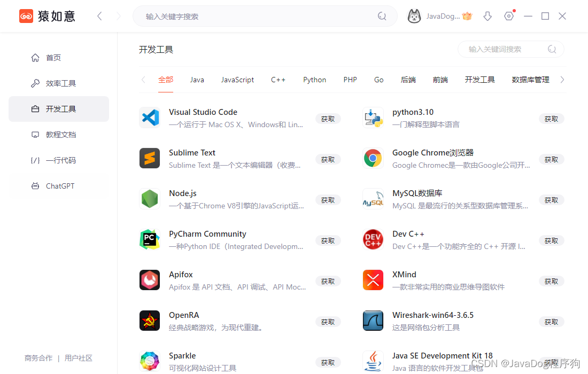The width and height of the screenshot is (588, 374).
Task: Open the Wireshark shark-fin icon
Action: click(373, 321)
